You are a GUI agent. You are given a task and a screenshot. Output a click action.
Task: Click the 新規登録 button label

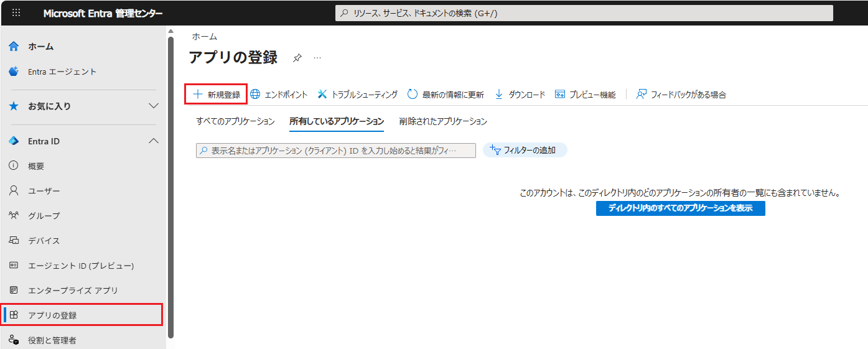pos(224,95)
